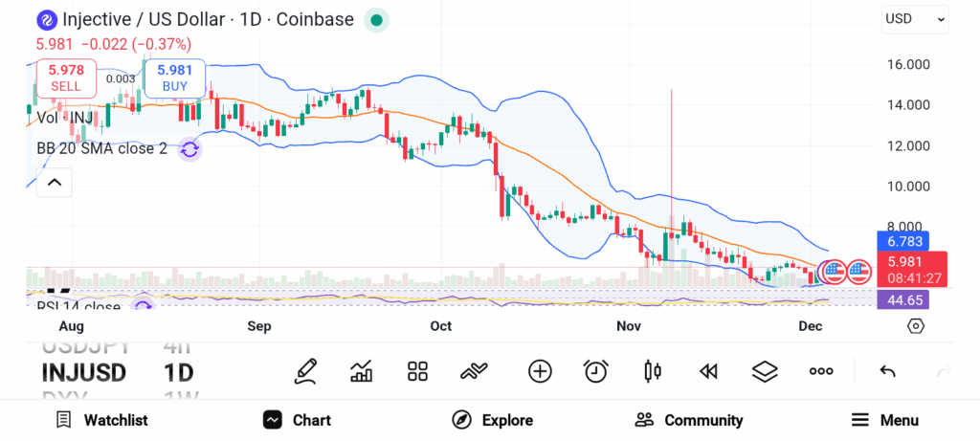Create an alert with the alarm clock icon
Image resolution: width=980 pixels, height=441 pixels.
[596, 371]
